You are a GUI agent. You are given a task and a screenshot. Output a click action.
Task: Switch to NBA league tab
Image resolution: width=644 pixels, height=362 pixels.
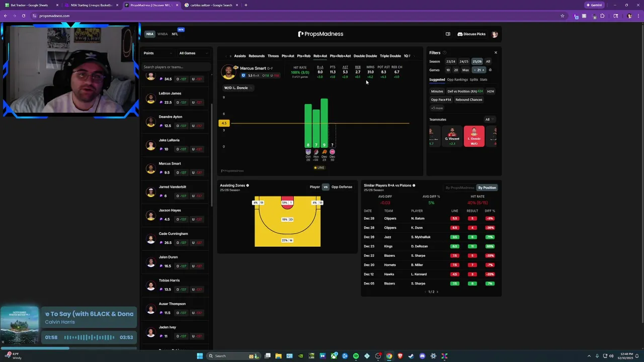[x=149, y=34]
